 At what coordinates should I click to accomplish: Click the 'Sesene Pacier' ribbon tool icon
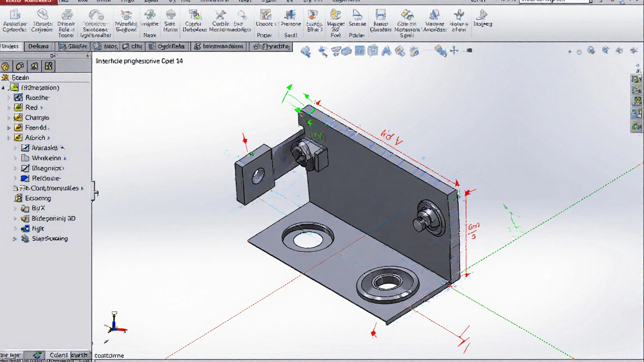click(x=357, y=15)
